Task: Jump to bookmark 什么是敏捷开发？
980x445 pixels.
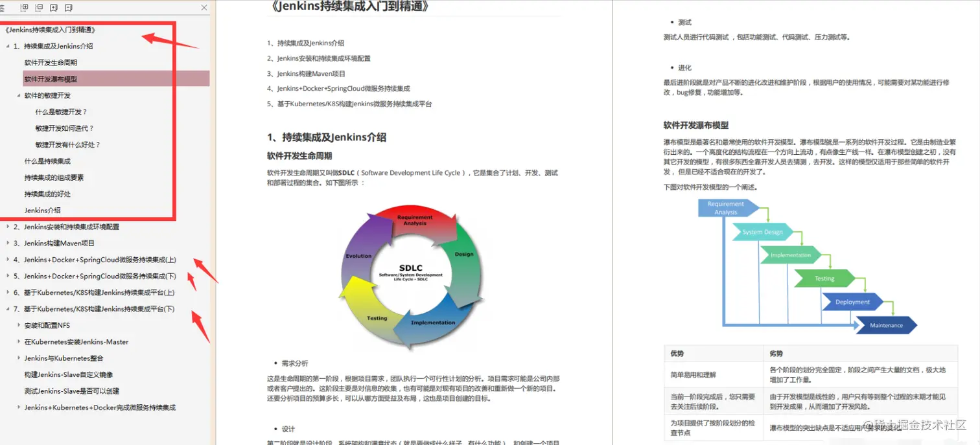Action: 61,112
